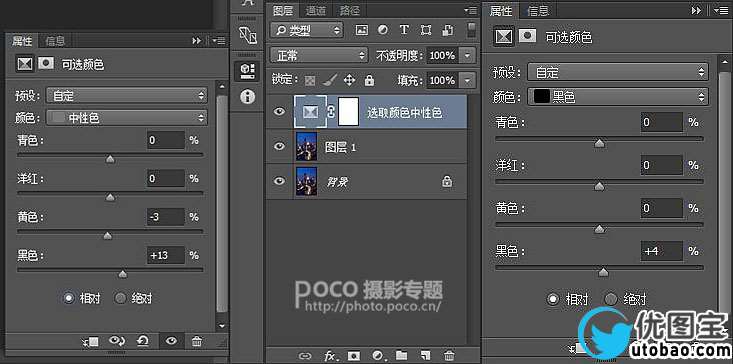Collapse right Properties panel with double arrows
Screen dimensions: 733x364
click(x=697, y=10)
